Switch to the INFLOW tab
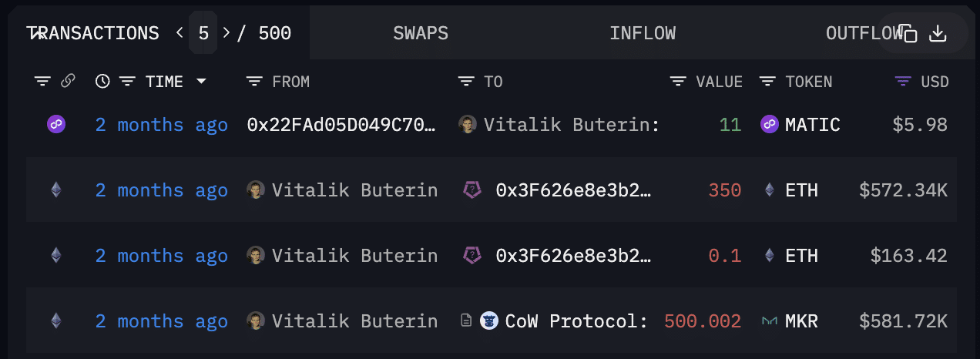This screenshot has height=359, width=980. [x=643, y=33]
